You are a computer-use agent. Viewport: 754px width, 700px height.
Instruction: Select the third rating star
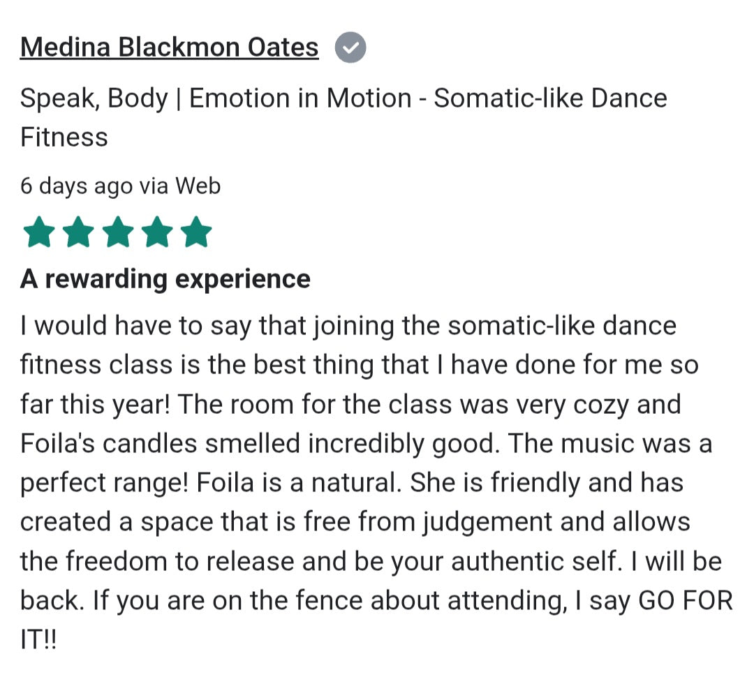pyautogui.click(x=118, y=232)
